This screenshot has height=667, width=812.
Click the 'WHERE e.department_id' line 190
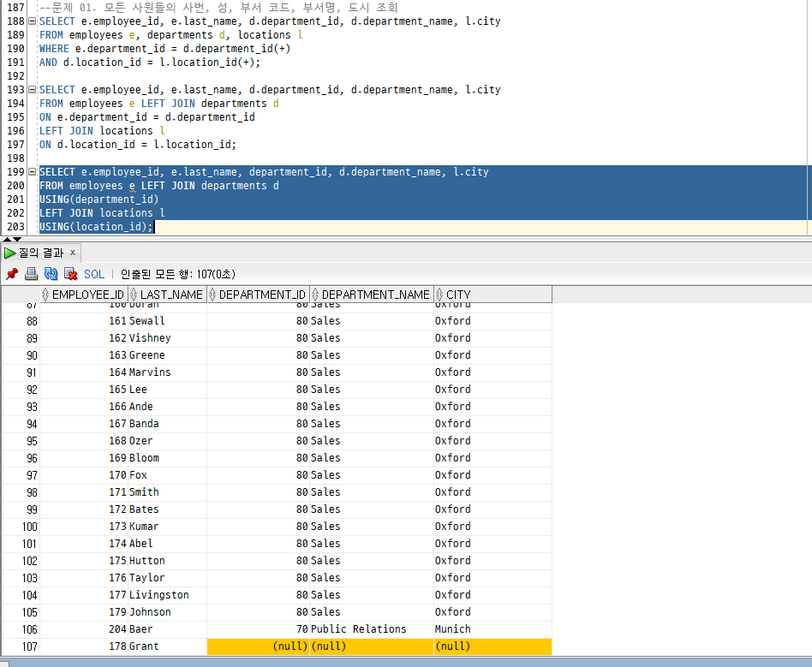tap(164, 49)
